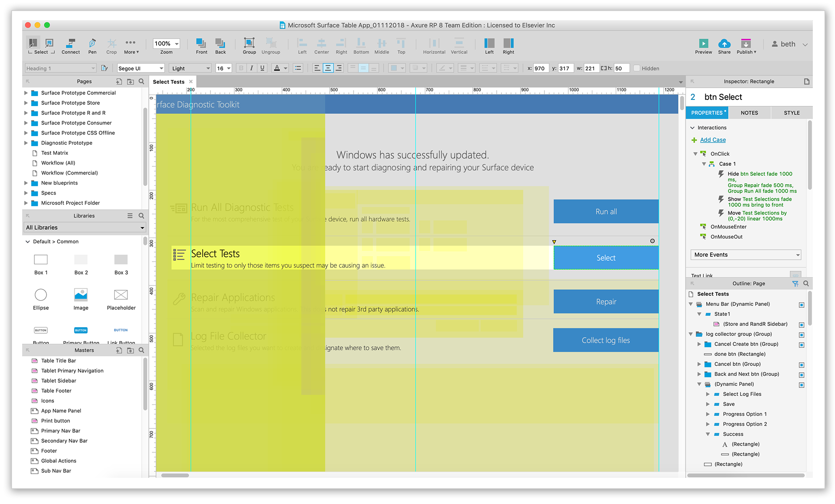Viewport: 835px width, 504px height.
Task: Select the Connect tool
Action: (x=70, y=46)
